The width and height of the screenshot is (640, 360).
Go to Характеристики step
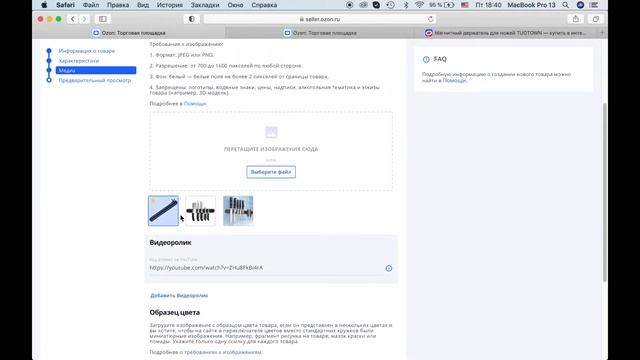[x=79, y=61]
